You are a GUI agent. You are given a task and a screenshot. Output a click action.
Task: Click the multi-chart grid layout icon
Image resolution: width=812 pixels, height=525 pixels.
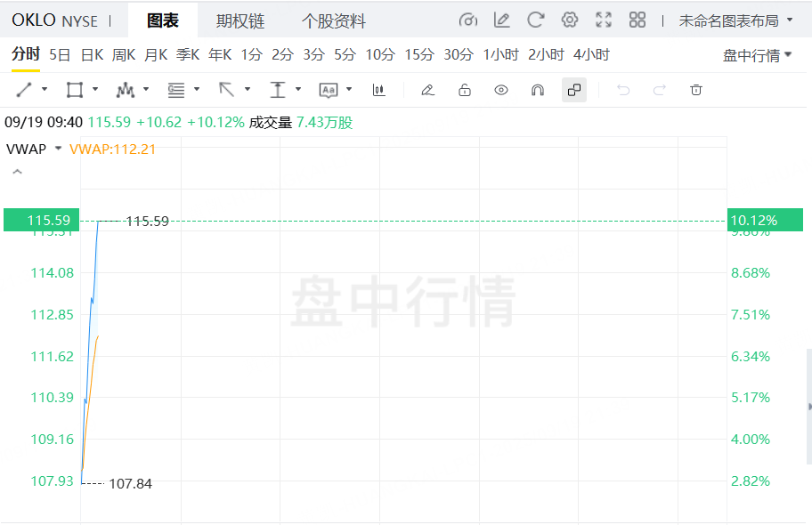click(637, 20)
